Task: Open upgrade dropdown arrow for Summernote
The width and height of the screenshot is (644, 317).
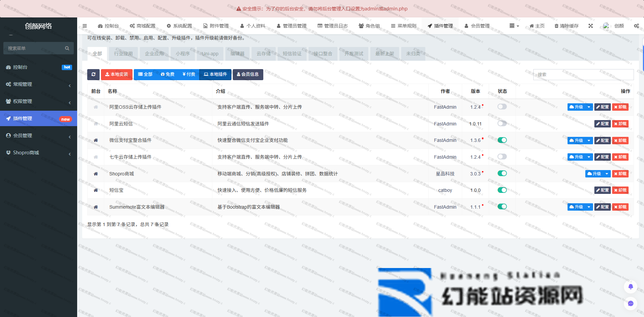Action: point(589,207)
